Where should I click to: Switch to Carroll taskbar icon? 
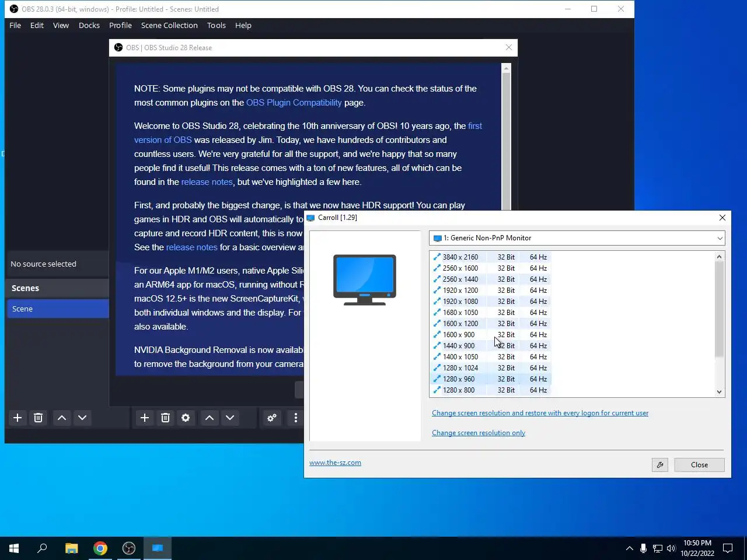click(158, 548)
